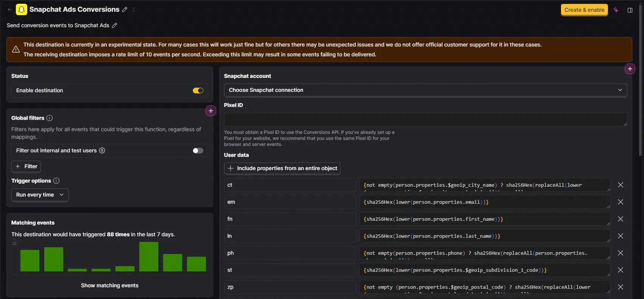Edit the first_name hash expression
Screen dimensions: 644x299
pos(485,219)
